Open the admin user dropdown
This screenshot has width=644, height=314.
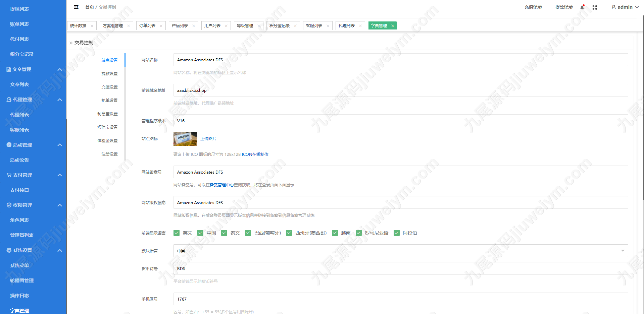625,7
